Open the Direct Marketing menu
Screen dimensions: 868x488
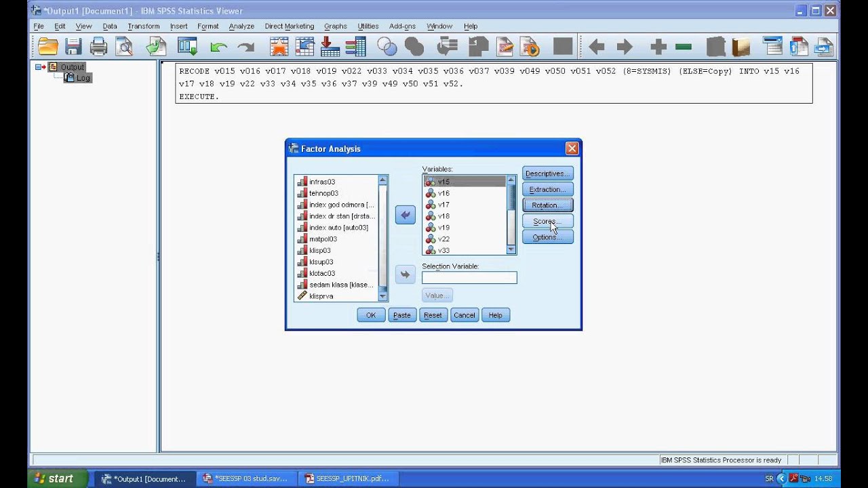289,26
